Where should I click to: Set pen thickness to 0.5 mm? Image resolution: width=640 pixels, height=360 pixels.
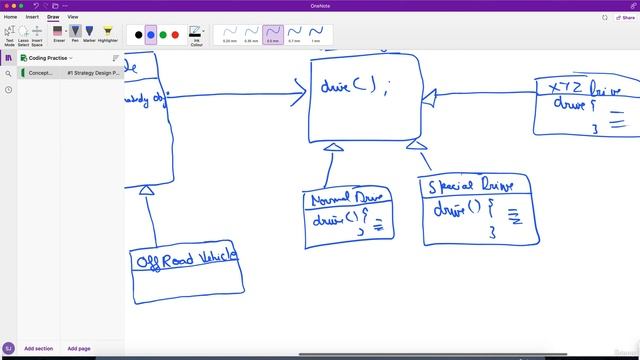pyautogui.click(x=273, y=35)
